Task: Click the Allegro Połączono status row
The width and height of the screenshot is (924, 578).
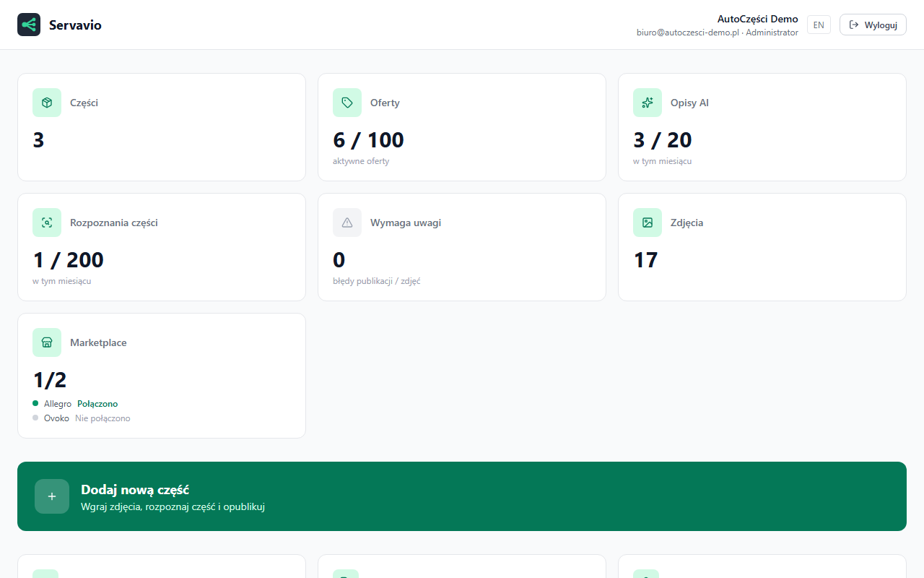Action: click(75, 404)
